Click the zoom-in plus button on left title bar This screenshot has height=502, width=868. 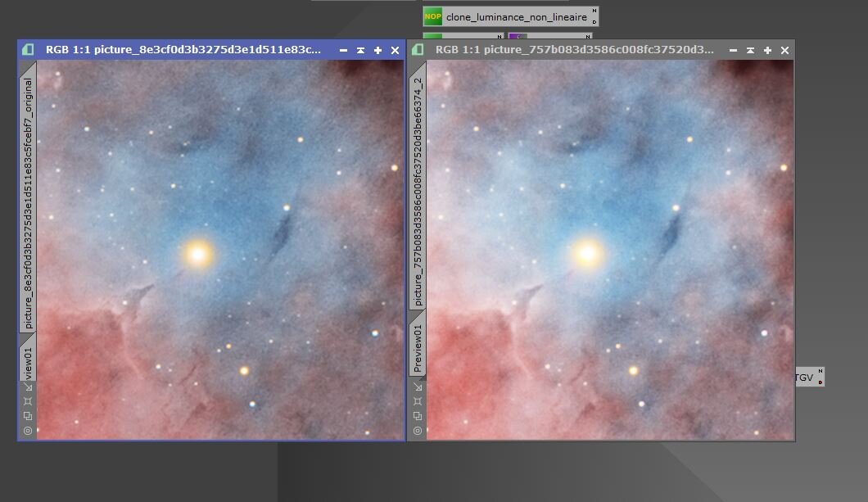point(377,50)
